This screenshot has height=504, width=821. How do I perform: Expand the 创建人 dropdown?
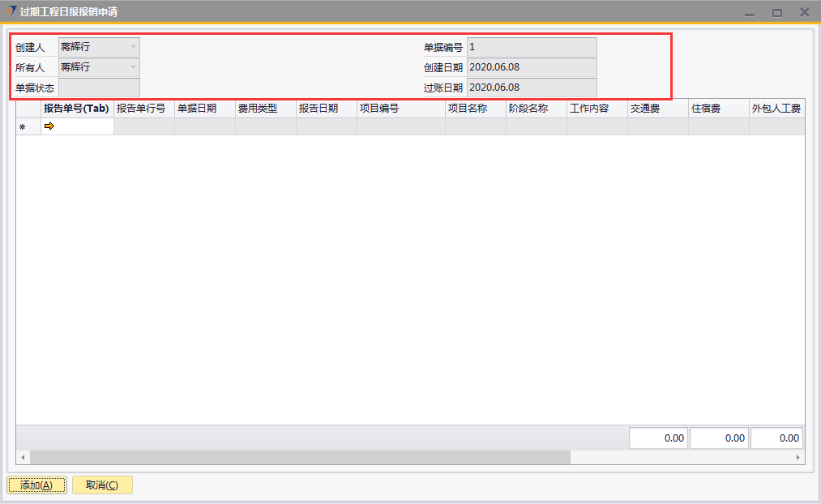(x=133, y=47)
